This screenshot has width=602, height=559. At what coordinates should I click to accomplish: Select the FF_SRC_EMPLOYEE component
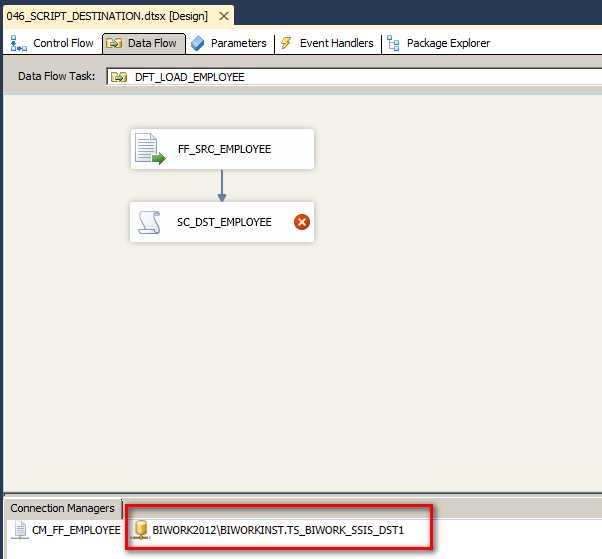click(222, 149)
